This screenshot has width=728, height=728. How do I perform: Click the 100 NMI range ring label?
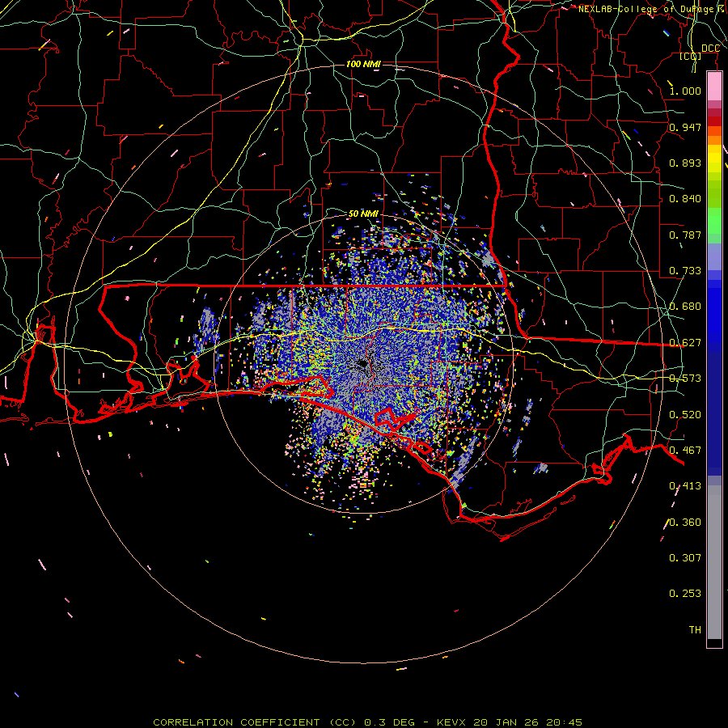[363, 64]
